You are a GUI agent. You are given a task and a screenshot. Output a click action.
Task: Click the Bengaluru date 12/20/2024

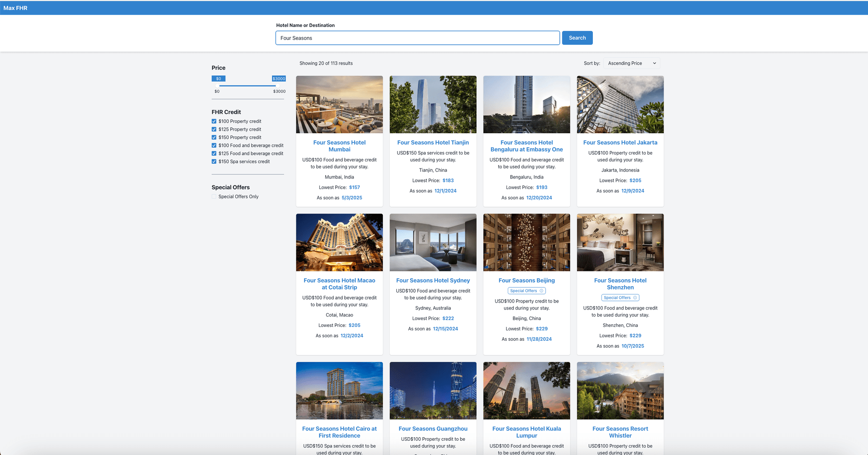pos(539,198)
